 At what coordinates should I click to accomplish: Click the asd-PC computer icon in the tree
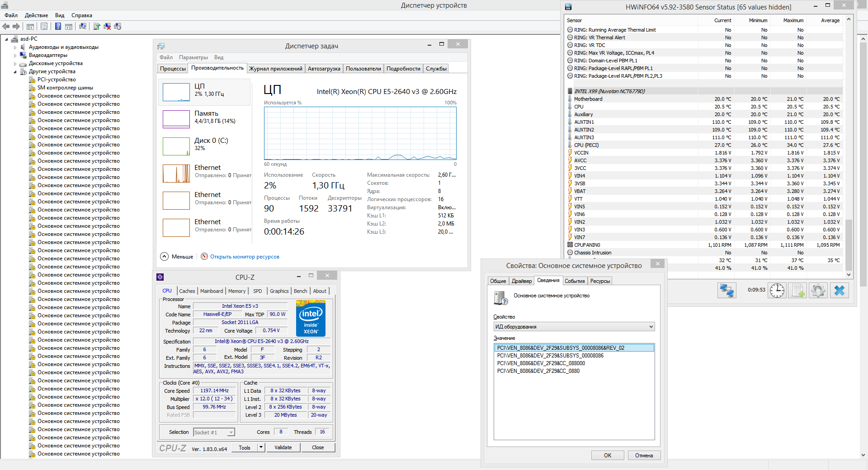pyautogui.click(x=14, y=39)
